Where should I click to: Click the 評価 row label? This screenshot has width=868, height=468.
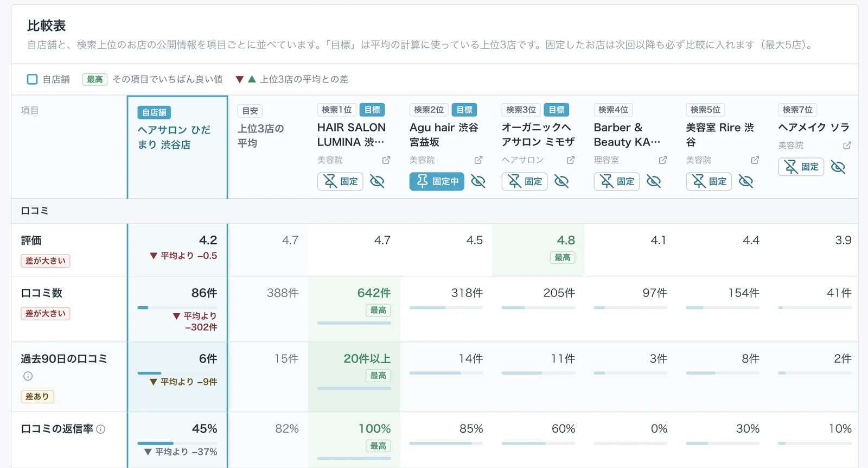[31, 241]
